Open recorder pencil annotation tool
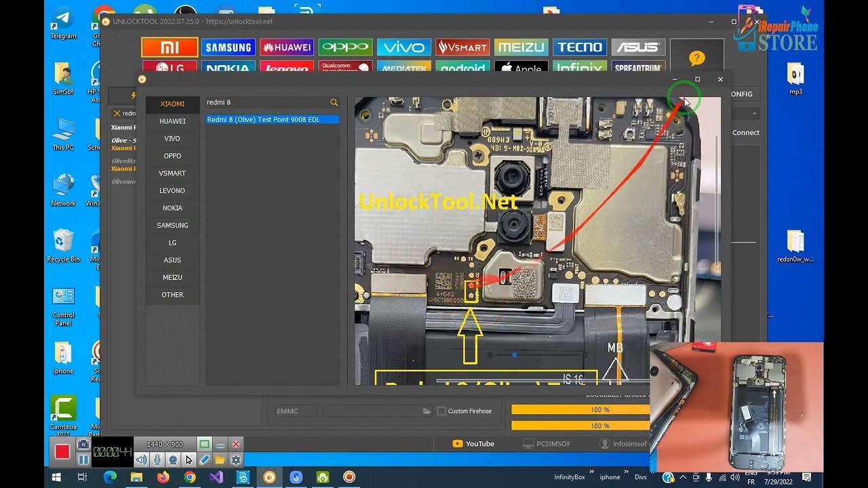Screen dimensions: 868x488 [204, 460]
